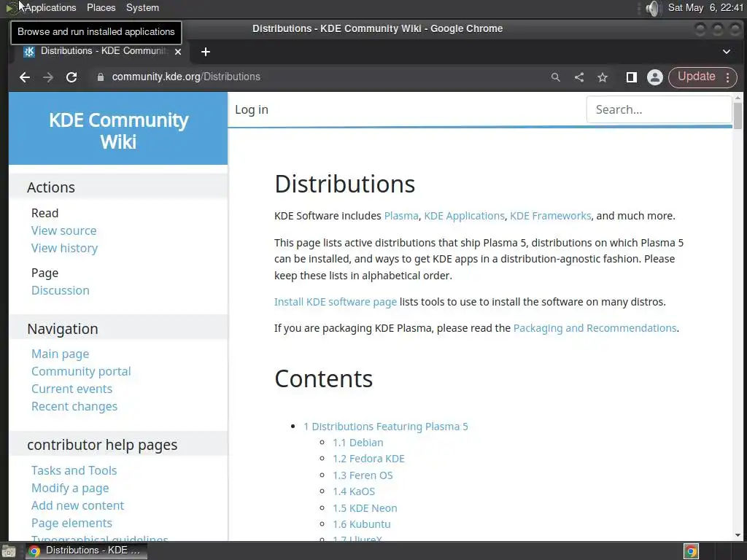Open the volume speaker icon in the panel
The image size is (747, 560).
click(x=653, y=8)
